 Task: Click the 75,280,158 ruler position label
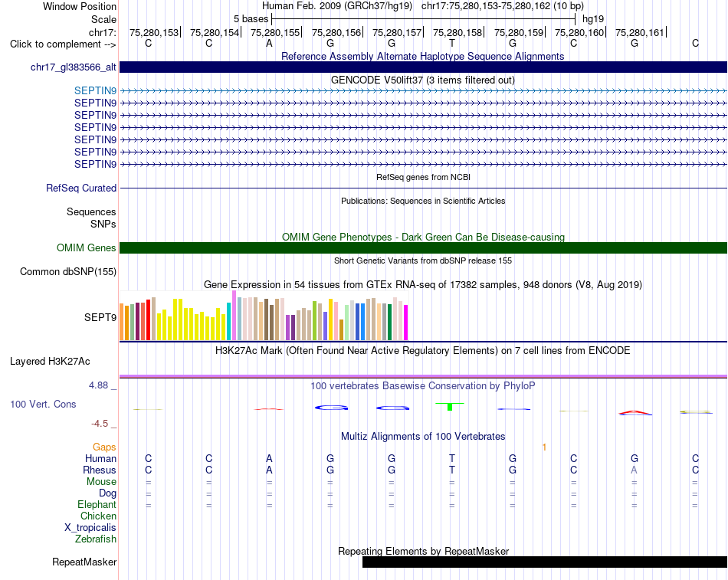457,32
